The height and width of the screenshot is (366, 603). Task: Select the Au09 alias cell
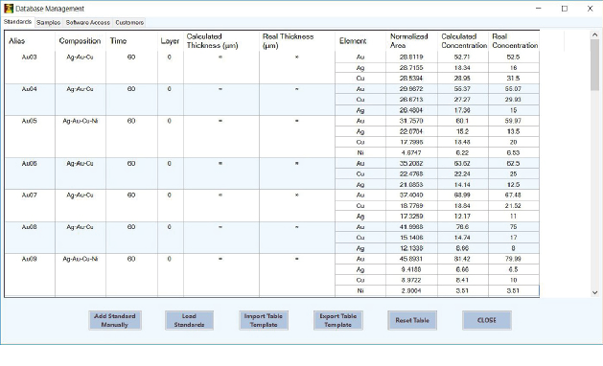click(30, 274)
